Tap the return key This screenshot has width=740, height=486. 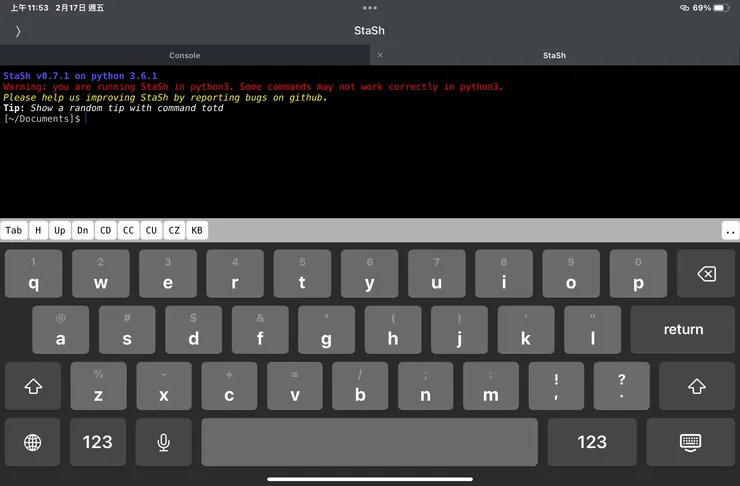(683, 329)
